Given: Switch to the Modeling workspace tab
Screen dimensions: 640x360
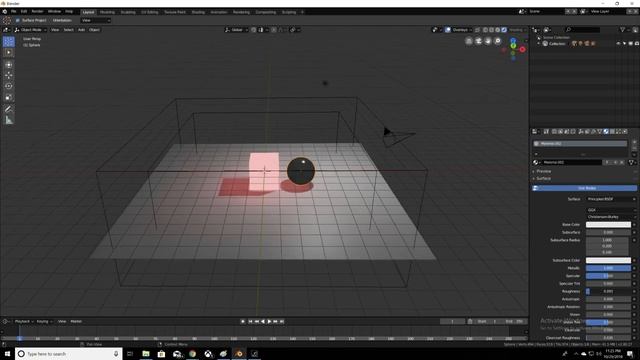Looking at the screenshot, I should 107,12.
